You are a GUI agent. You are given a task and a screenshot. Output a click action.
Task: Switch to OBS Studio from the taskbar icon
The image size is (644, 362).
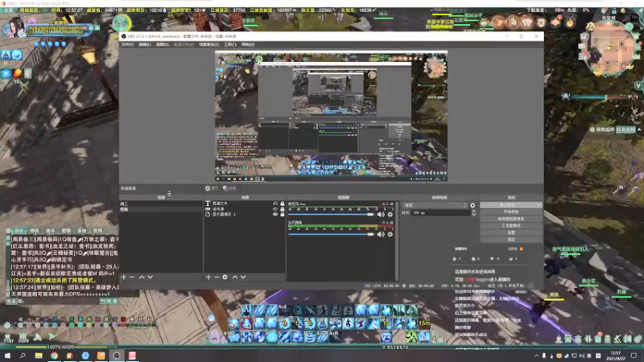pos(117,356)
